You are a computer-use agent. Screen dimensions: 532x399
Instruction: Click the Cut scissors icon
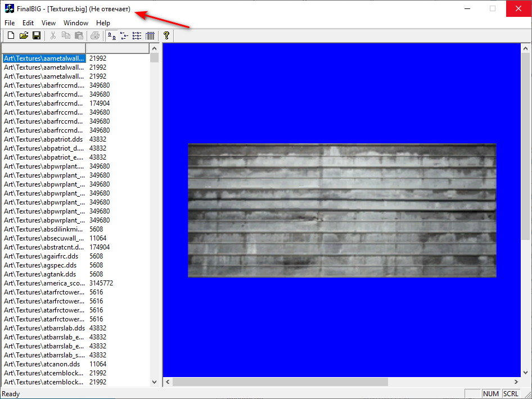(53, 35)
